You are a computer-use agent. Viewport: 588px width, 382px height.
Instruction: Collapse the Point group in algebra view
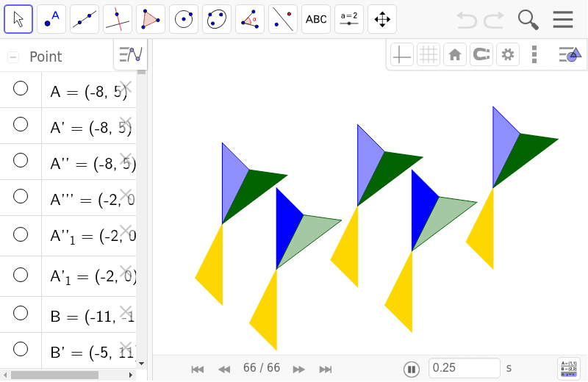pos(13,57)
